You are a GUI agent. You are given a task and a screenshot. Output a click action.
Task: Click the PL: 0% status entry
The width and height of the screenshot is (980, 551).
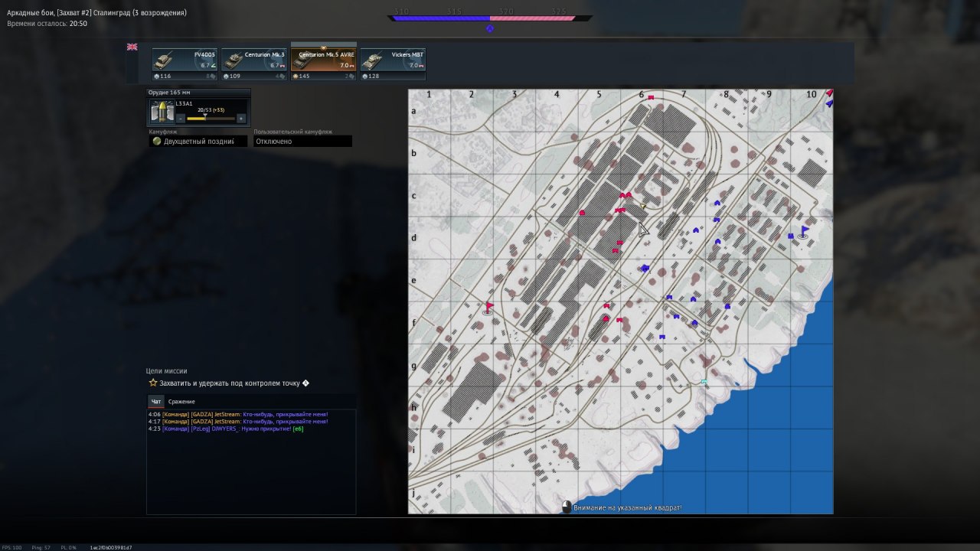pyautogui.click(x=68, y=547)
